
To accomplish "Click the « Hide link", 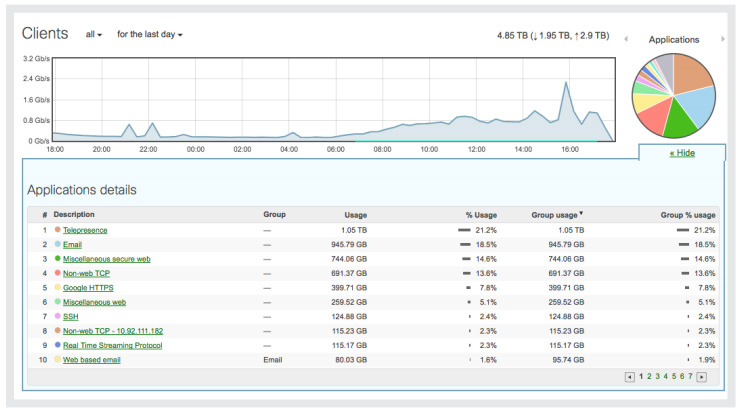I will click(682, 153).
